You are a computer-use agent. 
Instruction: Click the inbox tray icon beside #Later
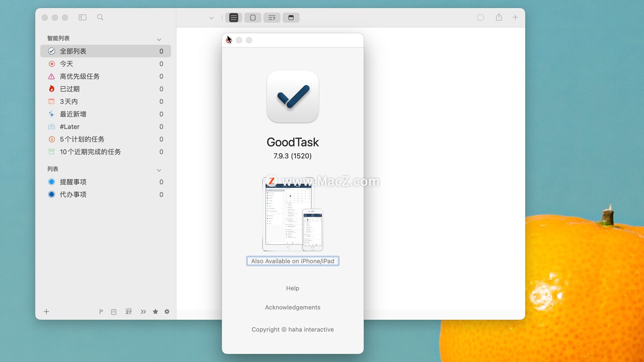click(x=51, y=127)
